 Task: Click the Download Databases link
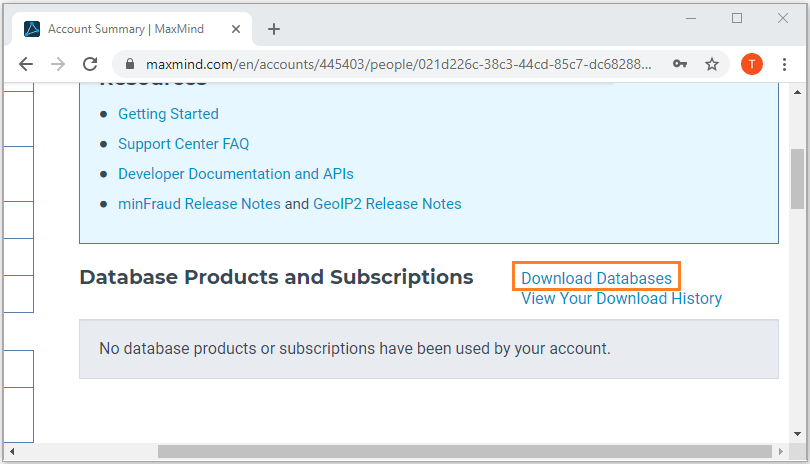tap(596, 278)
